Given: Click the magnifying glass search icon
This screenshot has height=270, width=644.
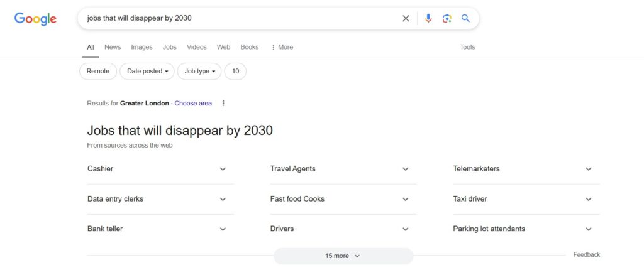Looking at the screenshot, I should pyautogui.click(x=465, y=18).
